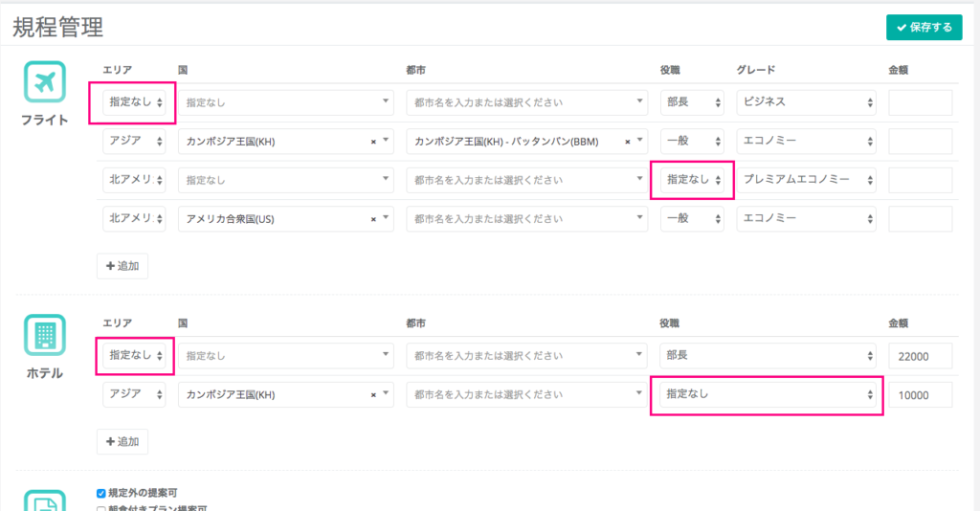Click the 追加 button under hotel rules
This screenshot has height=511, width=980.
pyautogui.click(x=122, y=442)
